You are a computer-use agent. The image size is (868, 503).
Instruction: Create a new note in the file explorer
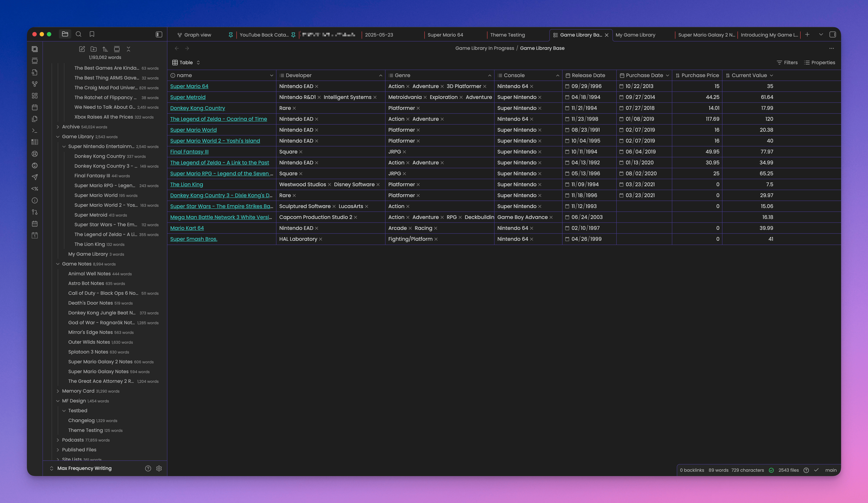pos(82,49)
